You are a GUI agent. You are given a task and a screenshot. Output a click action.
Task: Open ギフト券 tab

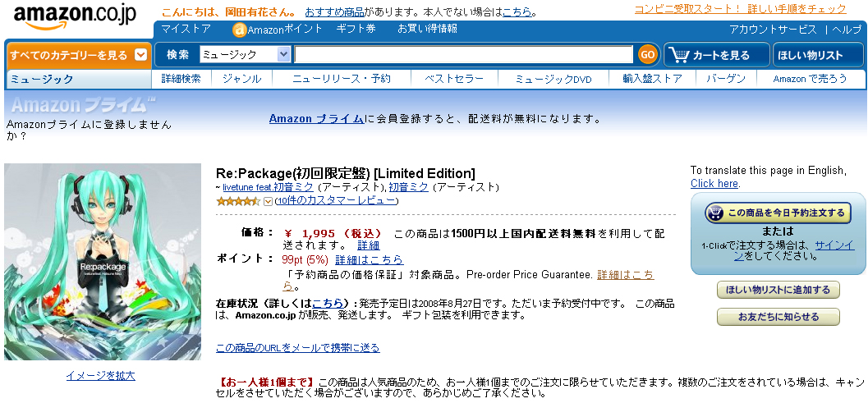[x=356, y=29]
